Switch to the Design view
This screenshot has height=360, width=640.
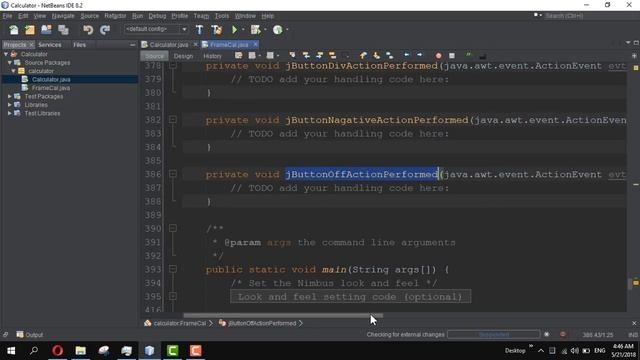coord(183,56)
